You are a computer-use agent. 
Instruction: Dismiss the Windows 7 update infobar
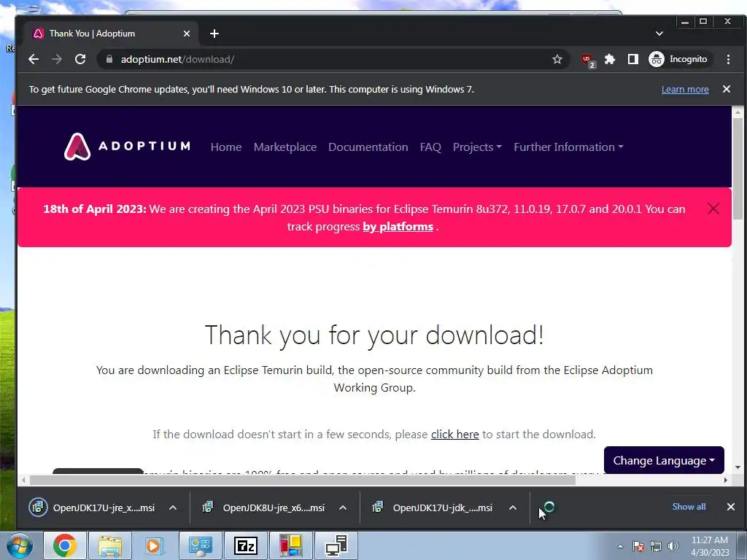pos(726,89)
